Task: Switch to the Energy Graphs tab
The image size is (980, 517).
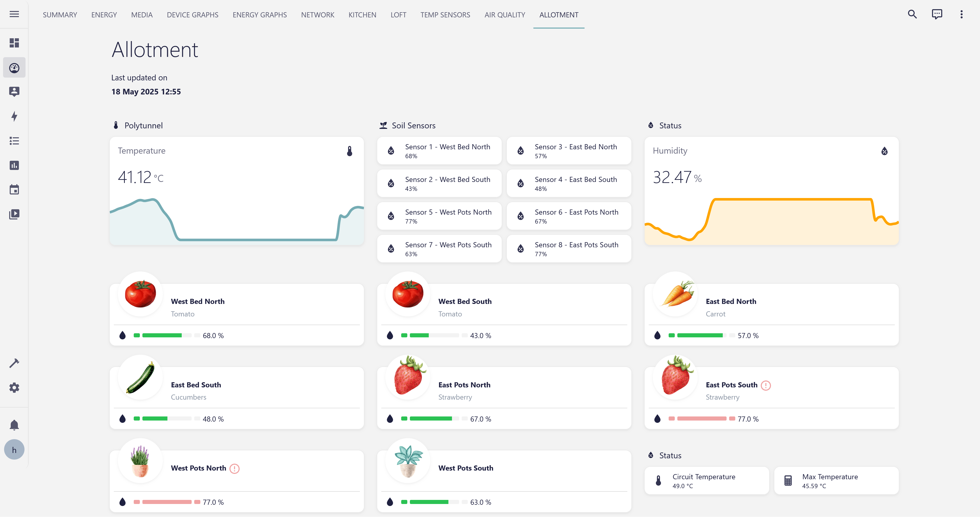Action: (x=260, y=15)
